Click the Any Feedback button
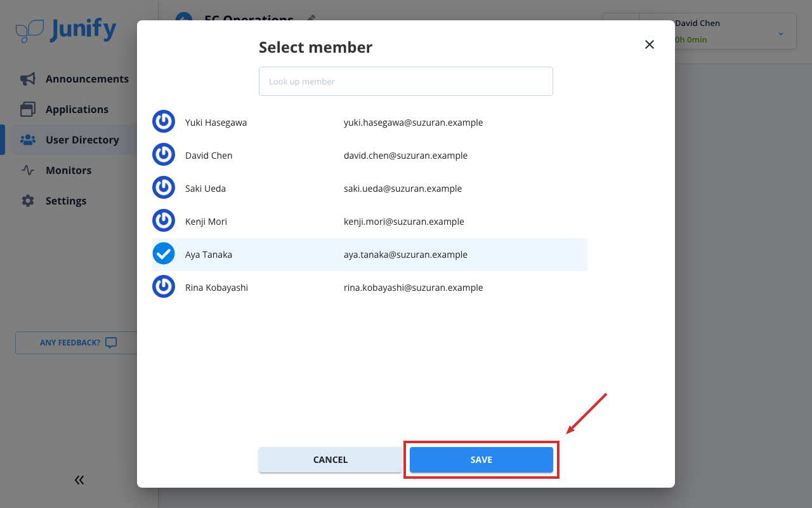The width and height of the screenshot is (812, 508). [76, 343]
